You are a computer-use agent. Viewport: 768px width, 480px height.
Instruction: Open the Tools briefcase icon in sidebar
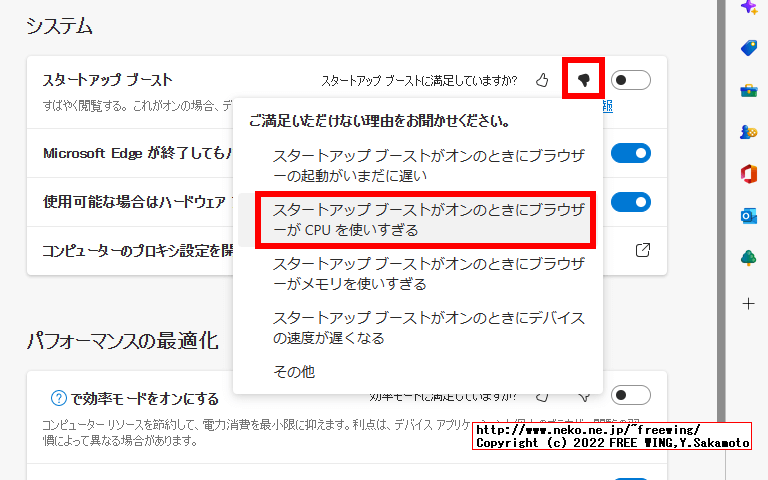click(x=748, y=91)
